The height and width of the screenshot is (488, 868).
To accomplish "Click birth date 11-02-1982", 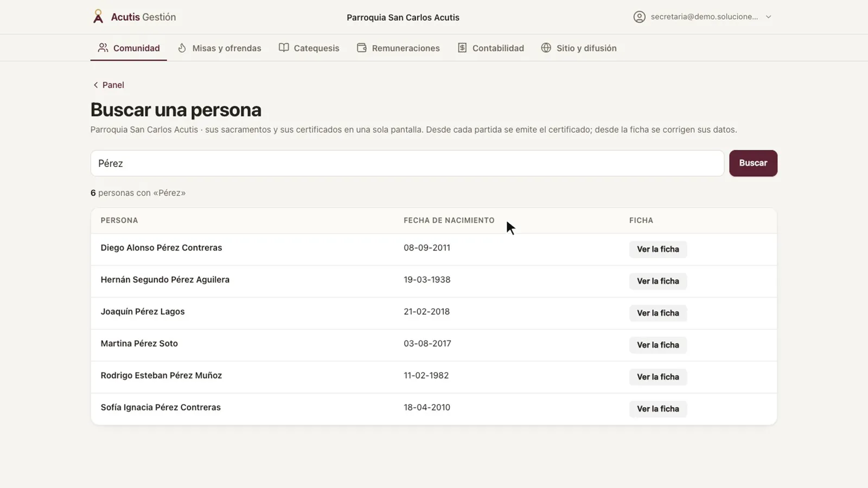I will (x=426, y=376).
